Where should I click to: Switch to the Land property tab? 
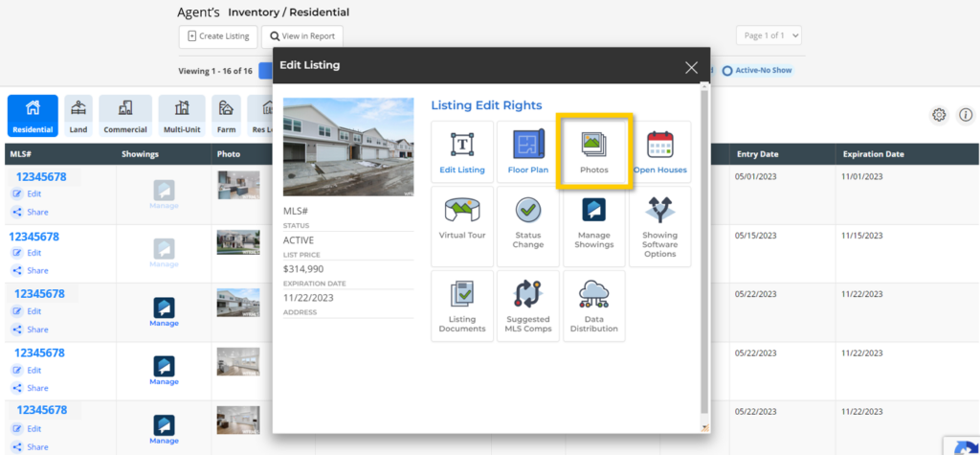(78, 116)
